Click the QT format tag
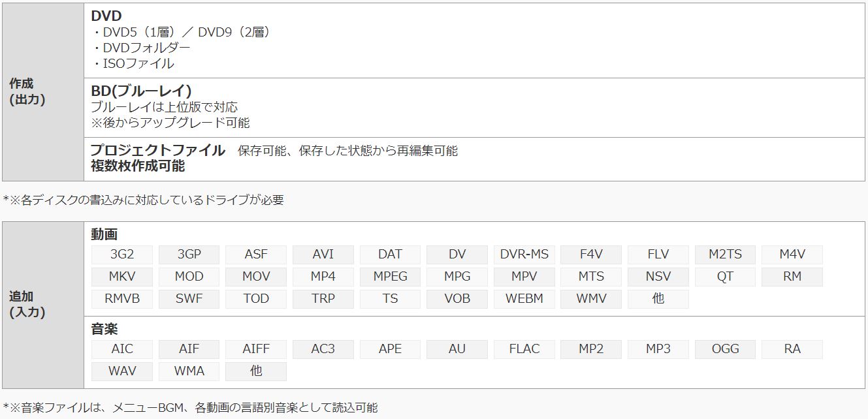This screenshot has width=868, height=419. click(725, 277)
